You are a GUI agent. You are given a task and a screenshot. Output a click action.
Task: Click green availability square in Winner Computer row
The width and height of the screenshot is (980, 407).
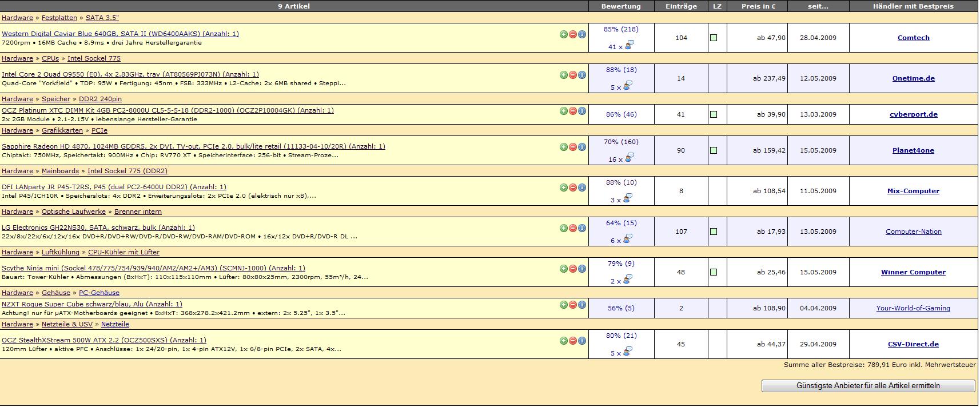tap(713, 272)
